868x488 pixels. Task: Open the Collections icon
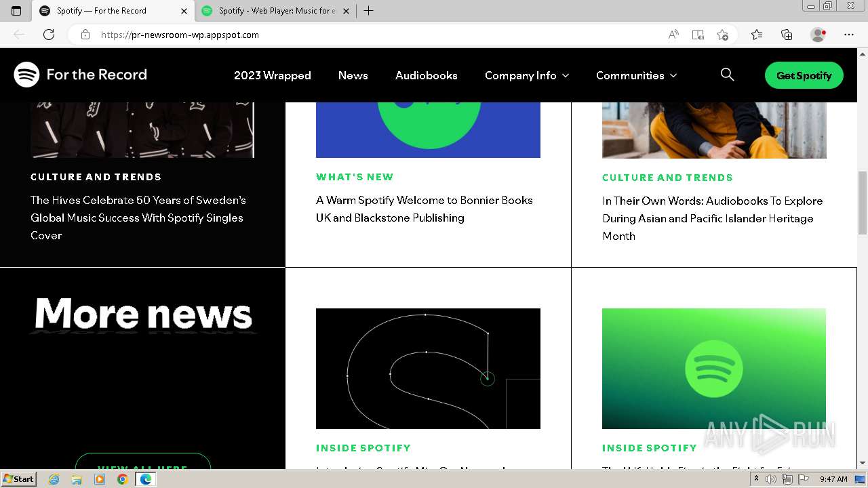coord(787,35)
